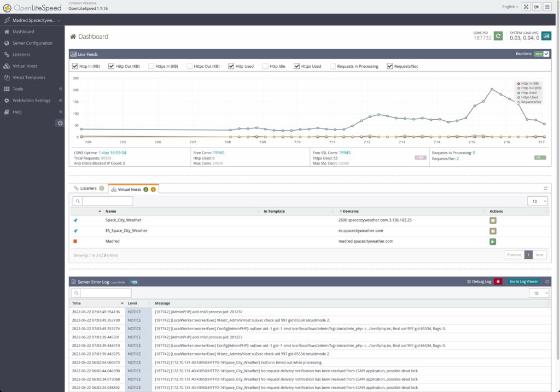Go to the Previous page of virtual hosts

[514, 255]
